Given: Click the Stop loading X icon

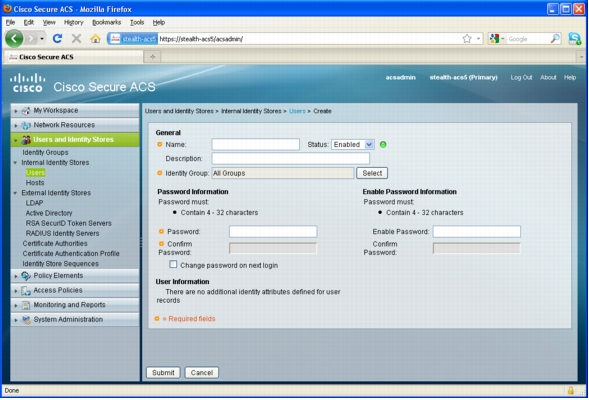Looking at the screenshot, I should (77, 38).
